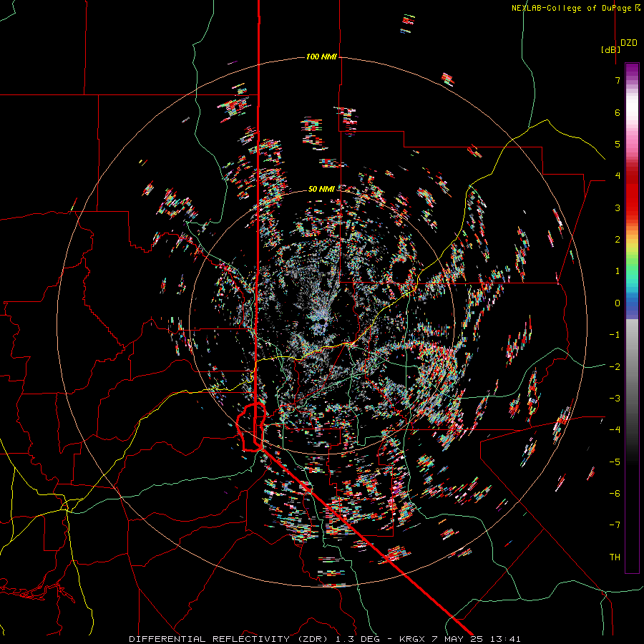Click the -6 value on color scale
Image resolution: width=644 pixels, height=644 pixels.
tap(615, 494)
